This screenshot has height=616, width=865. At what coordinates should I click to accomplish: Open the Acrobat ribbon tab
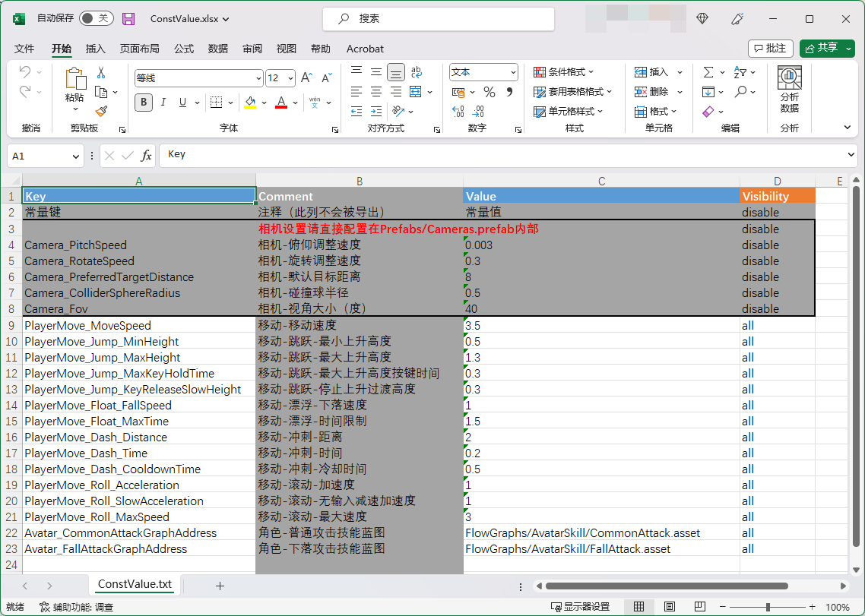[x=365, y=49]
